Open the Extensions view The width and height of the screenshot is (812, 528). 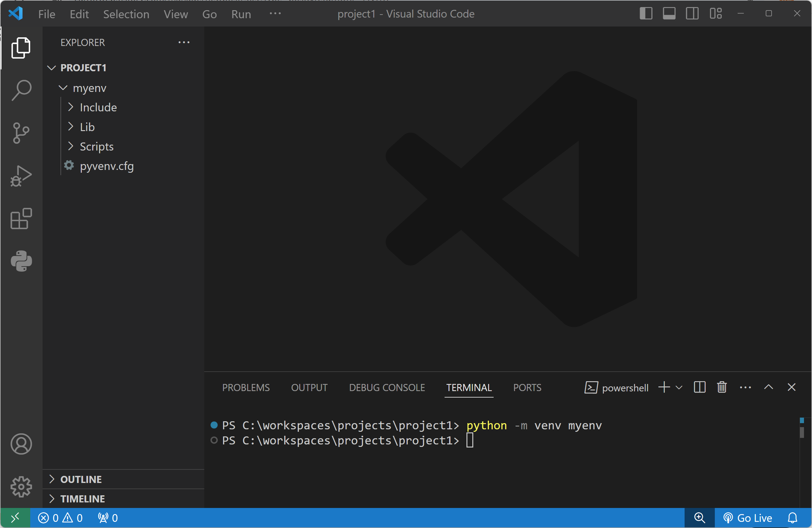coord(21,218)
